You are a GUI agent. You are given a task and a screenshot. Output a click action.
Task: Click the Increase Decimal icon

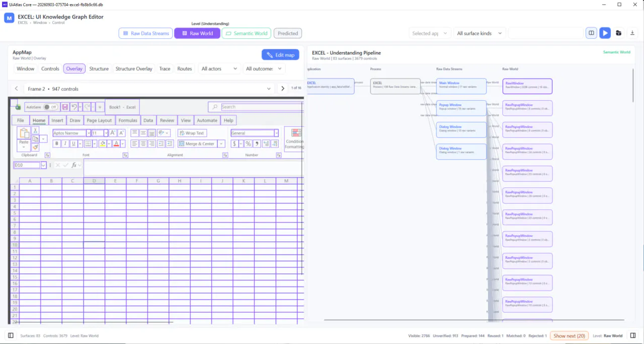click(266, 144)
